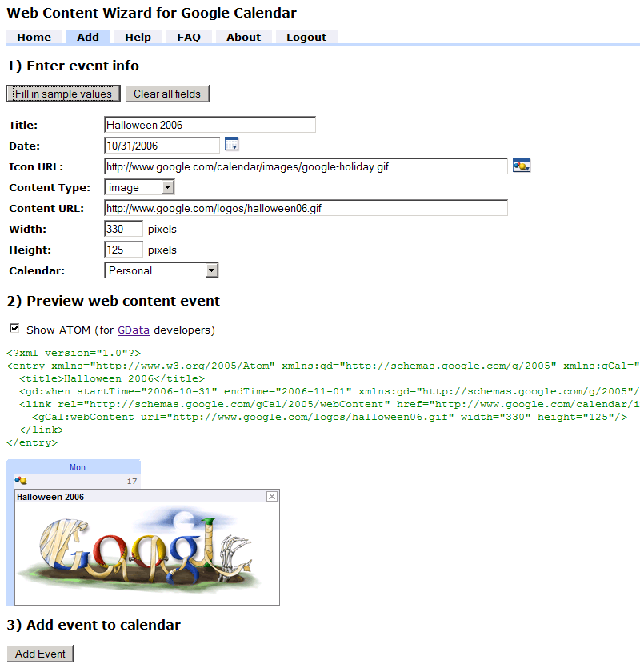Open the Help tab
The image size is (640, 672).
[138, 38]
